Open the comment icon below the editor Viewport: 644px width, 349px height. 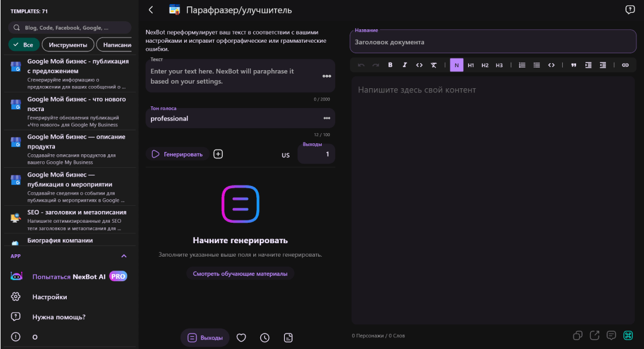click(x=611, y=336)
